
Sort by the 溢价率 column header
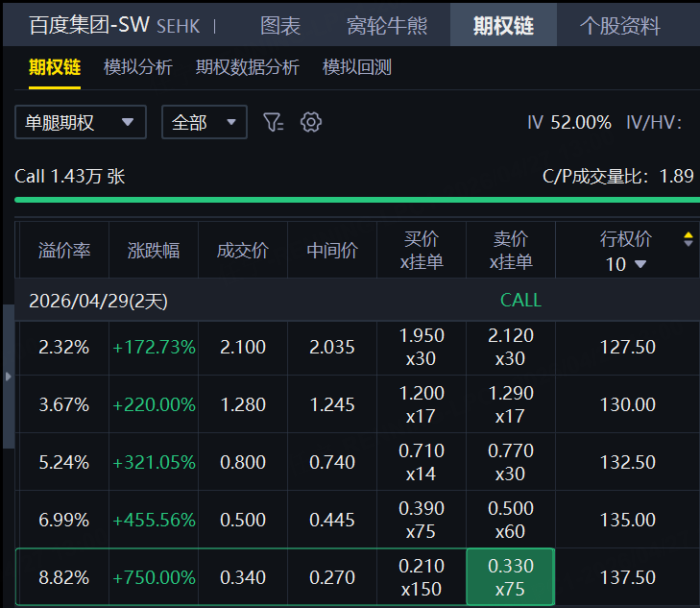pos(64,251)
